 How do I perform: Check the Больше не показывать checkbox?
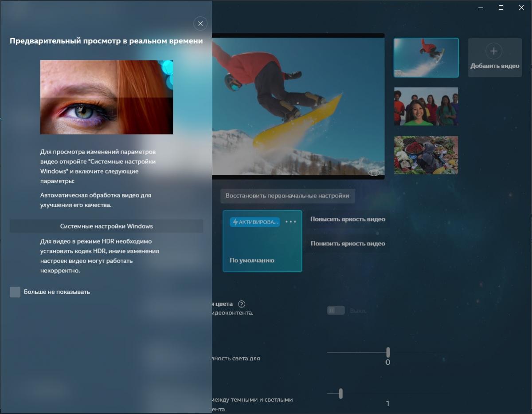click(15, 292)
